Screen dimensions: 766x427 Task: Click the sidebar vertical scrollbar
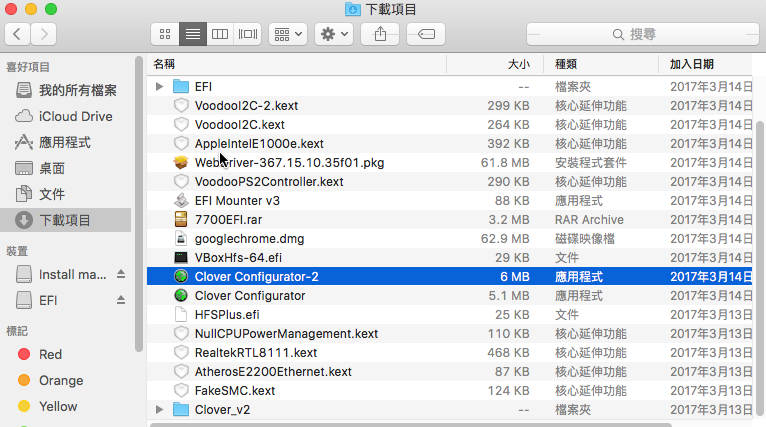(139, 204)
